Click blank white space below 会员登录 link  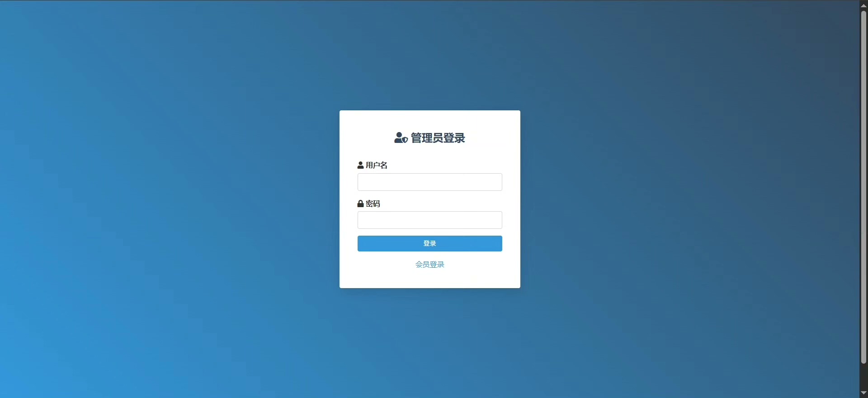(x=430, y=279)
